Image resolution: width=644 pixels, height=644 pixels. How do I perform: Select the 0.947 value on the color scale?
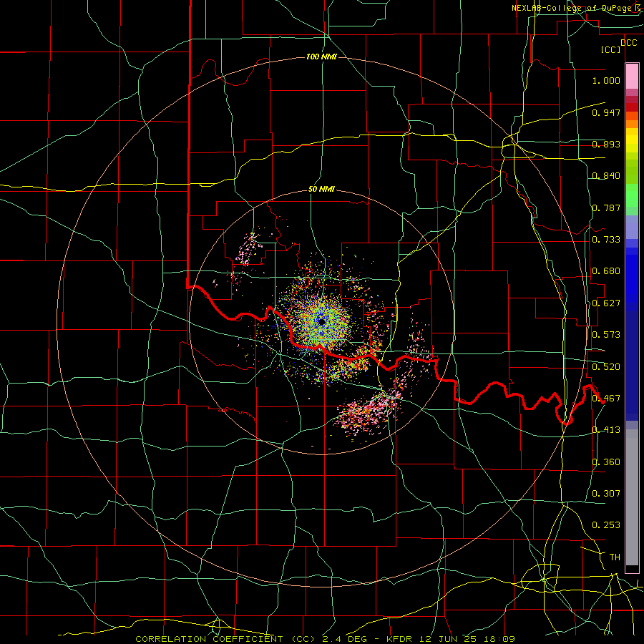(x=606, y=112)
